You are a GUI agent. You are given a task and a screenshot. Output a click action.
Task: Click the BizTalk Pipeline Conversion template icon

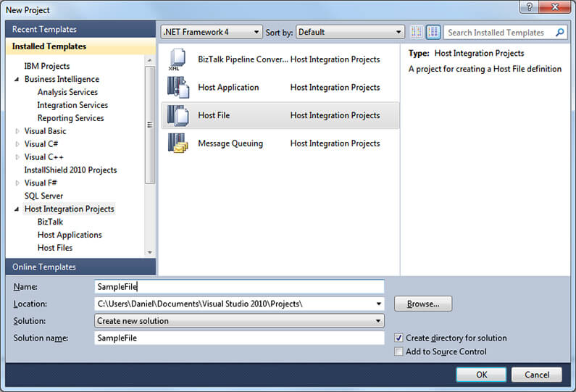pos(178,59)
